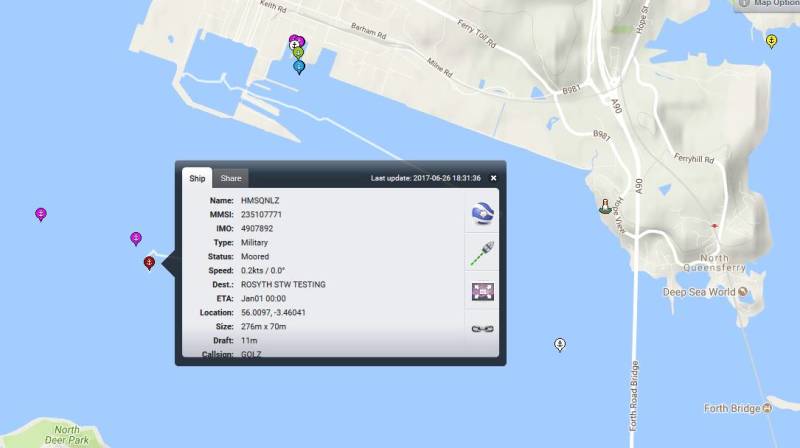Click the small red marker above North Queensferry
The image size is (800, 448).
point(714,226)
